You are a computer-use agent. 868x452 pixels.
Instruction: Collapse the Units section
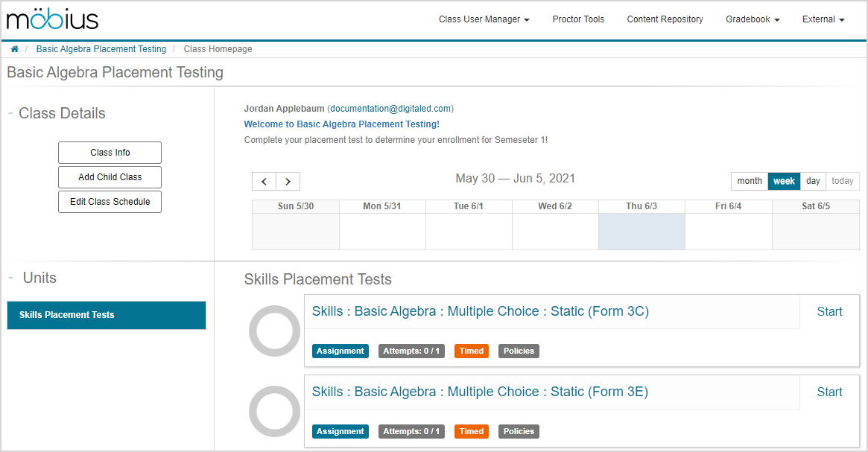[x=11, y=278]
